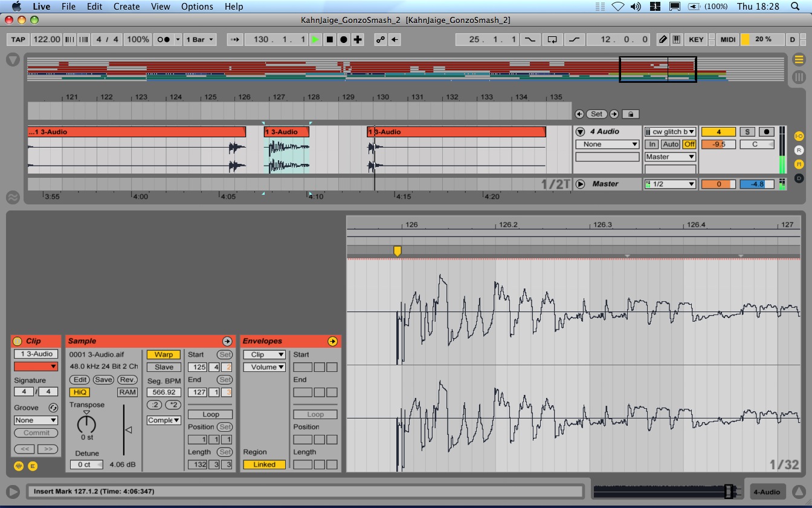The image size is (812, 508).
Task: Click the Back to Arrangement arrow icon
Action: tap(395, 39)
